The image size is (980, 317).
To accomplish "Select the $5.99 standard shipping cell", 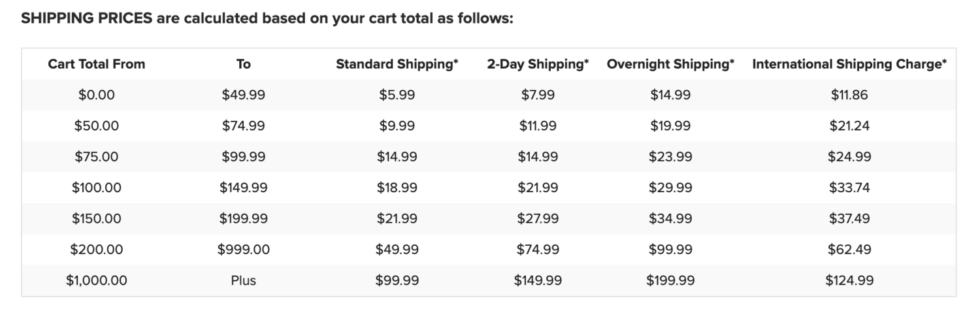I will [397, 95].
